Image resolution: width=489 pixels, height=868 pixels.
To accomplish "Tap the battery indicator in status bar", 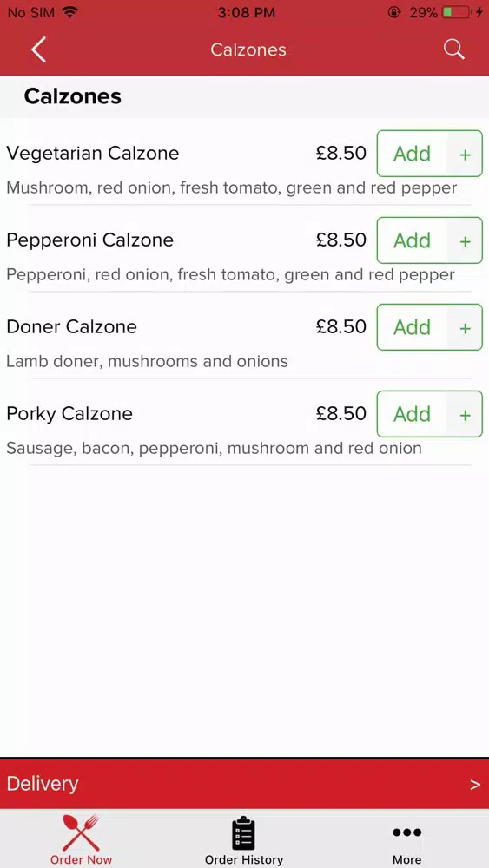I will click(x=458, y=12).
